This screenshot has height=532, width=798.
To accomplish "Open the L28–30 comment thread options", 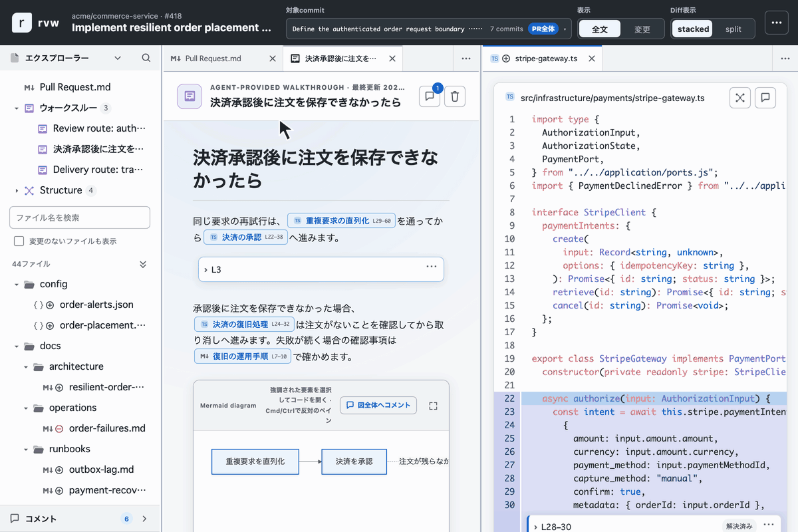I will click(x=769, y=525).
